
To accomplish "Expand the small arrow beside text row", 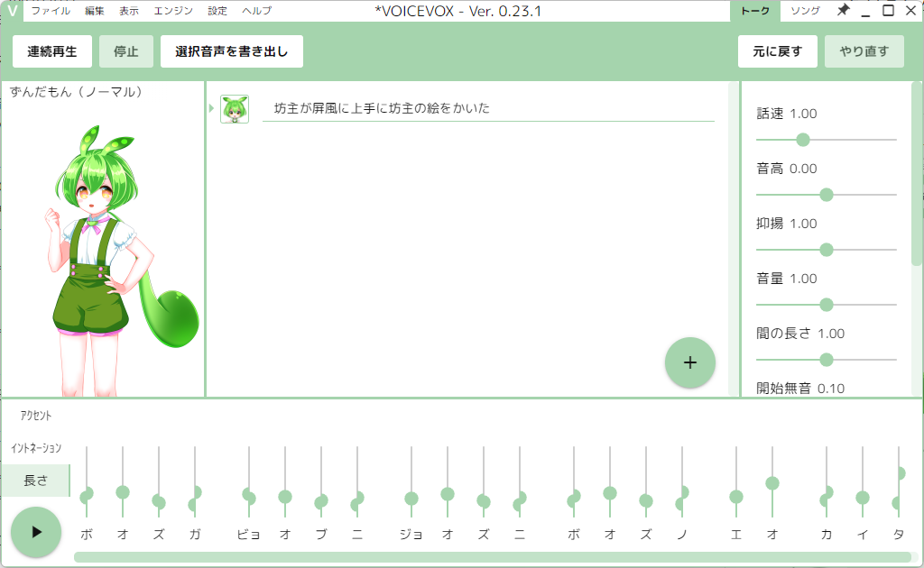I will click(x=211, y=108).
